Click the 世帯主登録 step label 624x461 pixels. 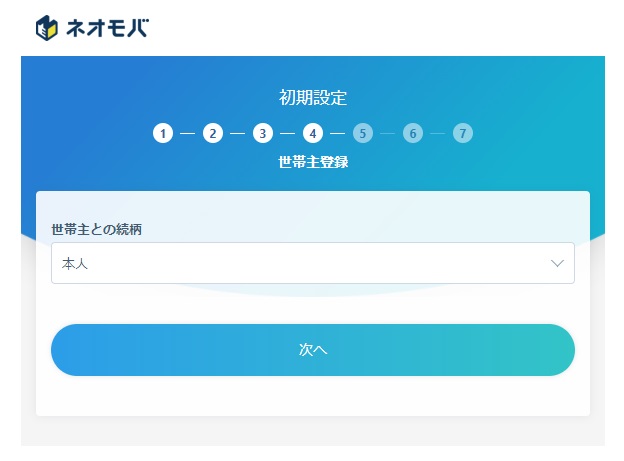(313, 162)
